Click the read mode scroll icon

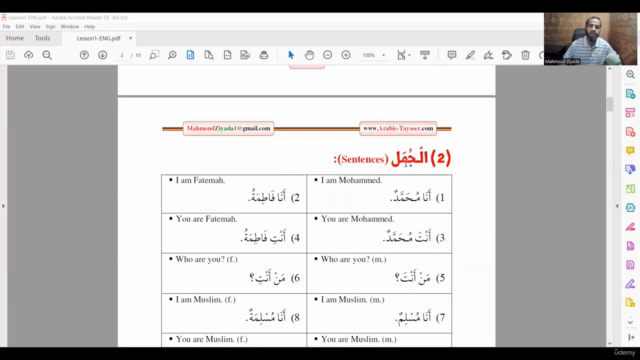(x=425, y=55)
